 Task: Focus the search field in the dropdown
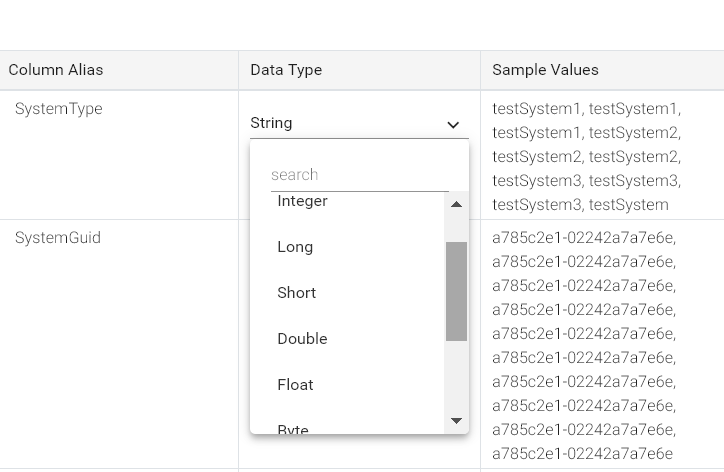(x=359, y=175)
